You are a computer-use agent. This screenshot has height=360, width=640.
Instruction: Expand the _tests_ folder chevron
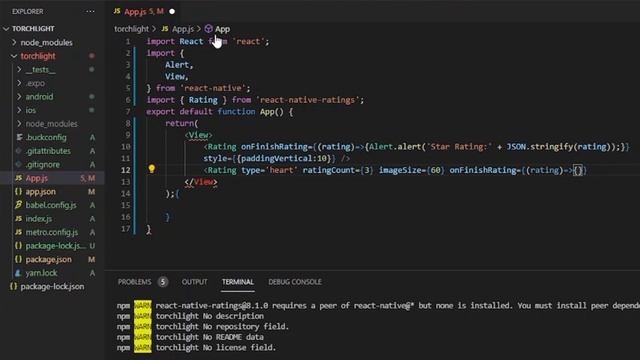19,69
